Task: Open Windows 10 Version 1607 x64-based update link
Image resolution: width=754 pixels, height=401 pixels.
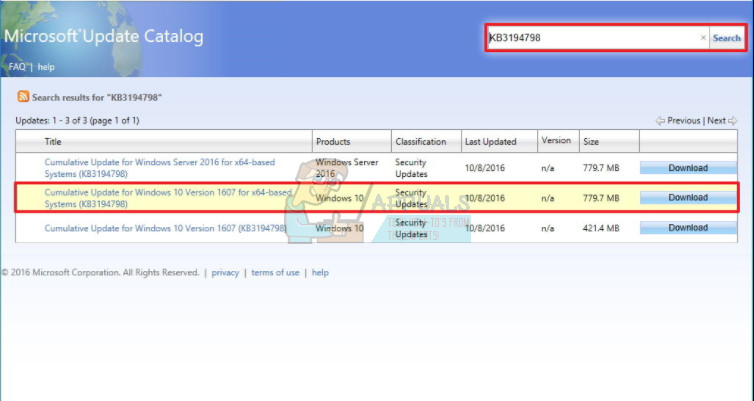Action: [168, 198]
